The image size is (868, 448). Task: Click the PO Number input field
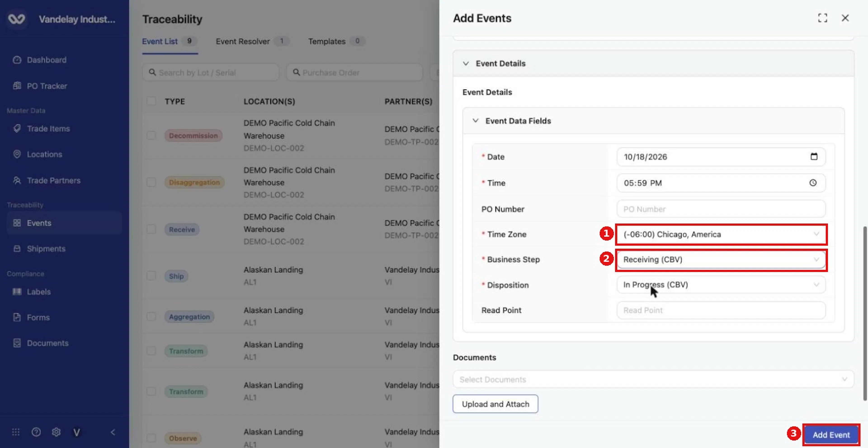coord(721,209)
